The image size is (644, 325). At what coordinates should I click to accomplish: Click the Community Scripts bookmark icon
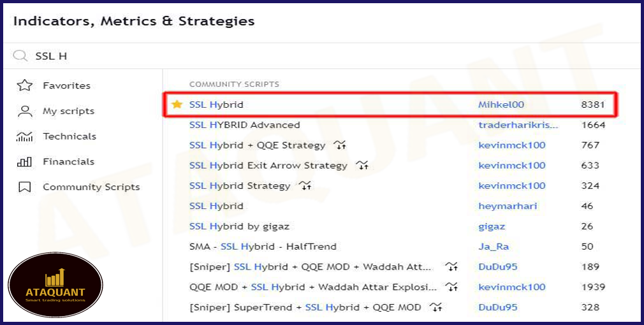(x=24, y=187)
